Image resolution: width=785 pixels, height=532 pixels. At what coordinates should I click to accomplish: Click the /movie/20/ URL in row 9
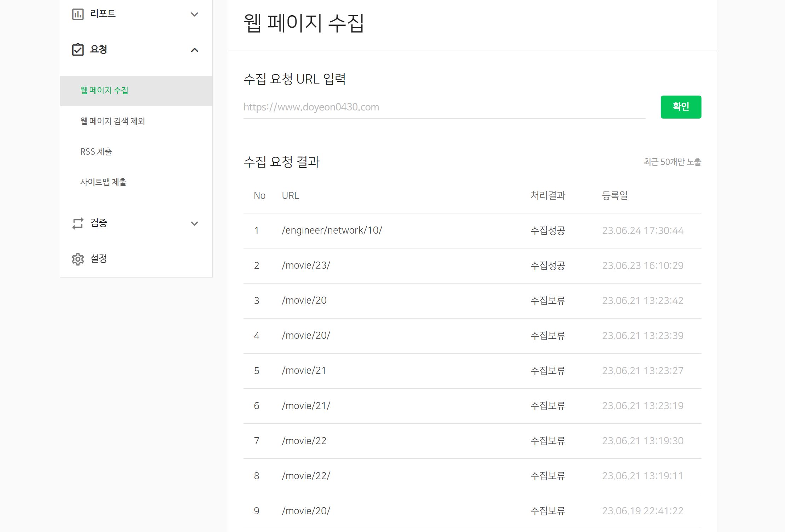[x=306, y=511]
